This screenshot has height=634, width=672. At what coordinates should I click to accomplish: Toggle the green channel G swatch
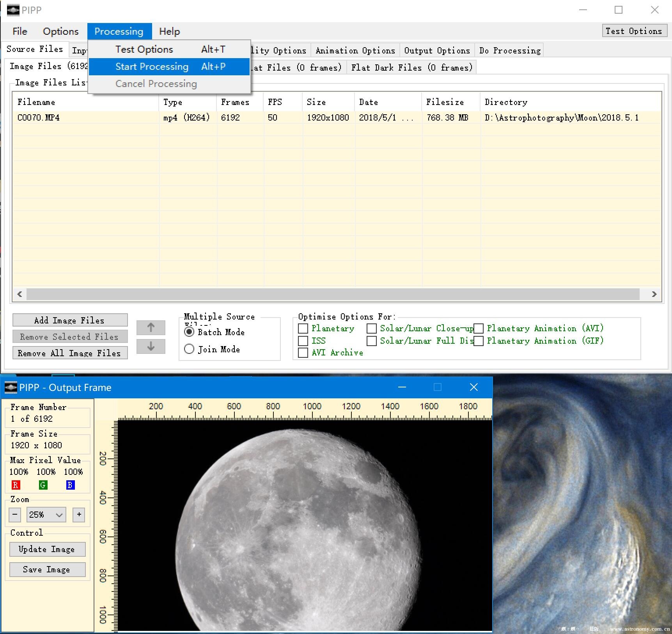click(x=43, y=485)
